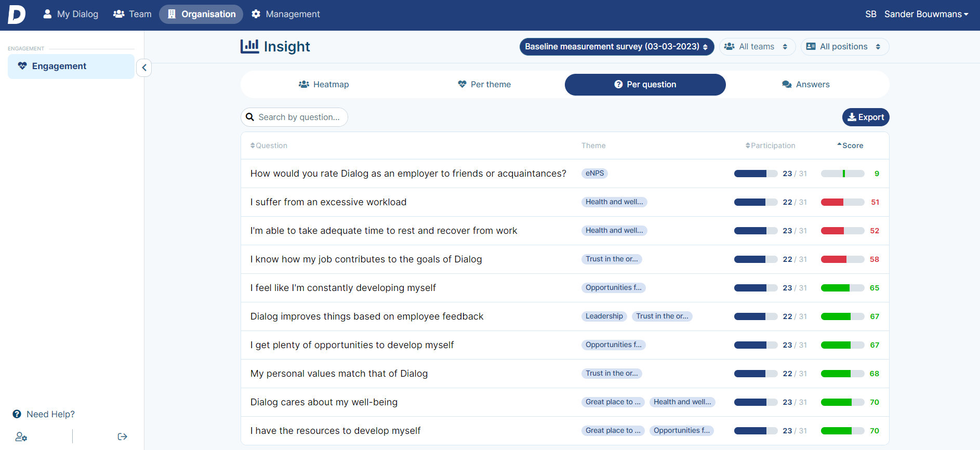Switch to the Per theme tab
Image resolution: width=980 pixels, height=450 pixels.
[484, 85]
